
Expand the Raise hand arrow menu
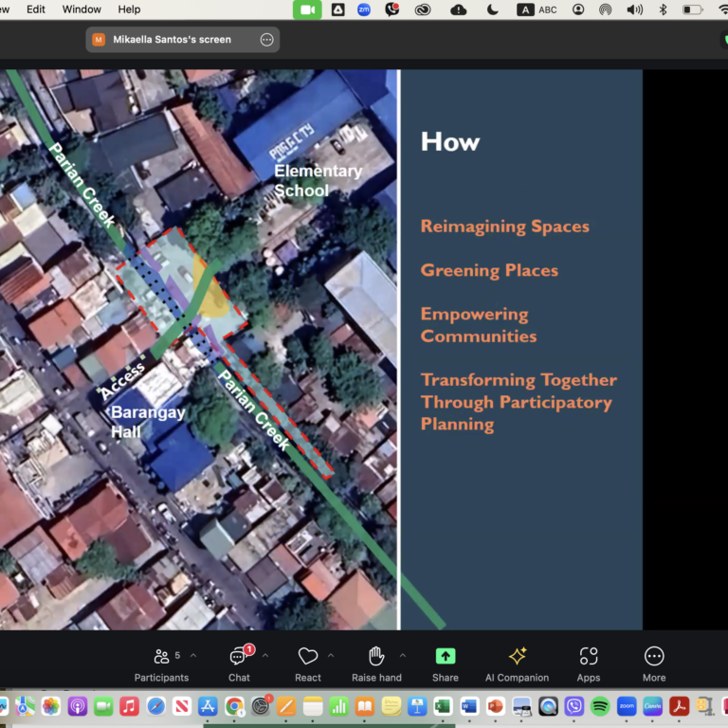[x=403, y=656]
